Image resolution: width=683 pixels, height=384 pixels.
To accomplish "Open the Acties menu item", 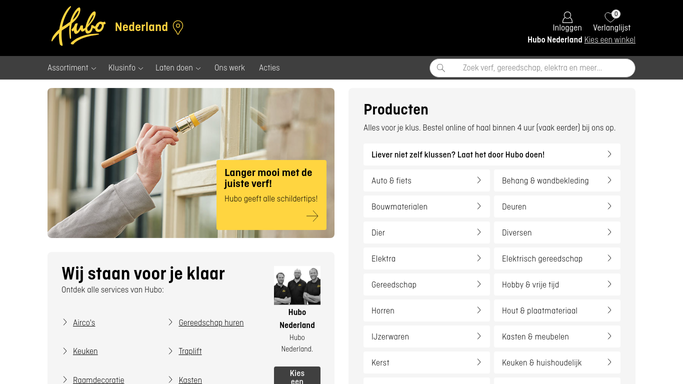I will 269,68.
